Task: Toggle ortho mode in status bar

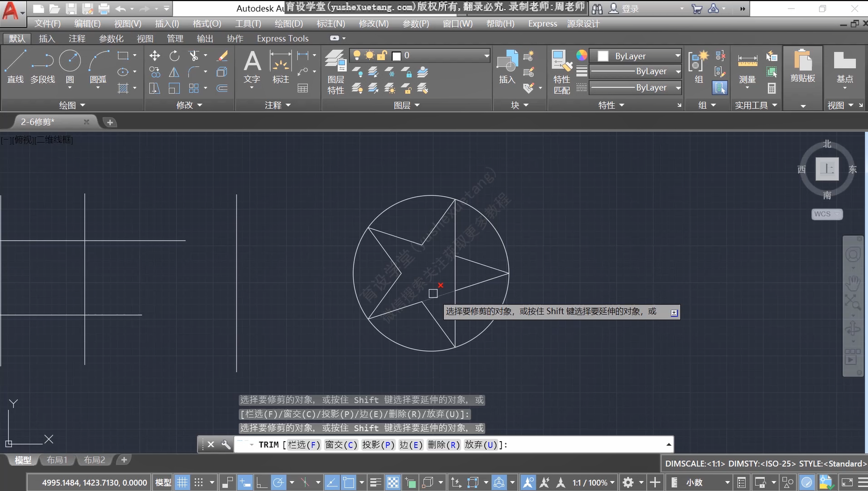Action: point(262,482)
